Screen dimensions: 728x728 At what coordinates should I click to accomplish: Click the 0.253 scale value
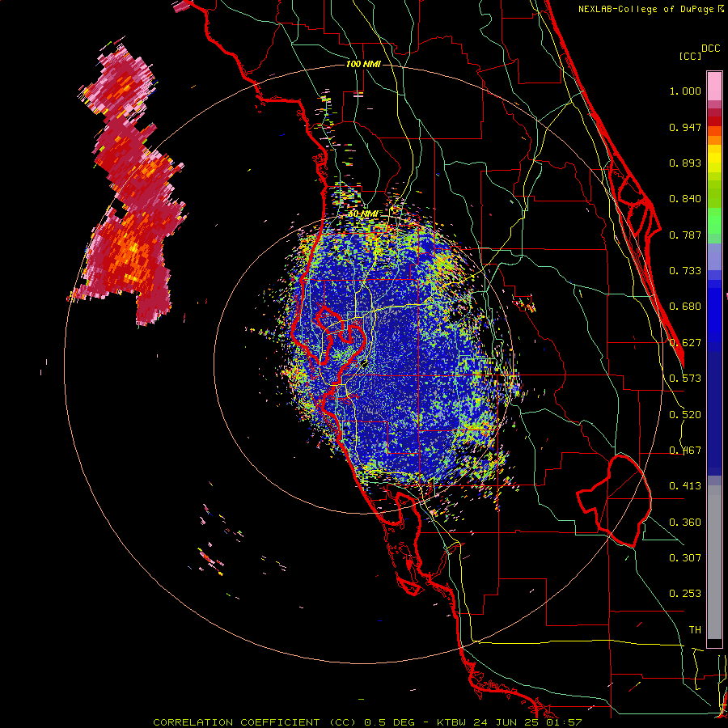pos(685,594)
